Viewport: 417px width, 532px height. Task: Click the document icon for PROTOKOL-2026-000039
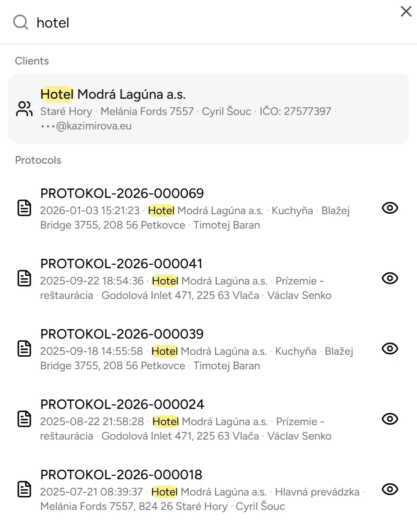[x=24, y=349]
